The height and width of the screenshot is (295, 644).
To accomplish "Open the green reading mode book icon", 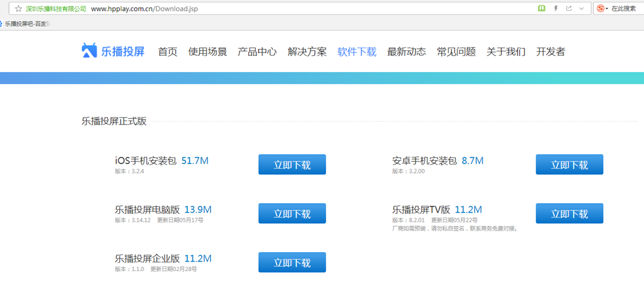I will point(541,8).
